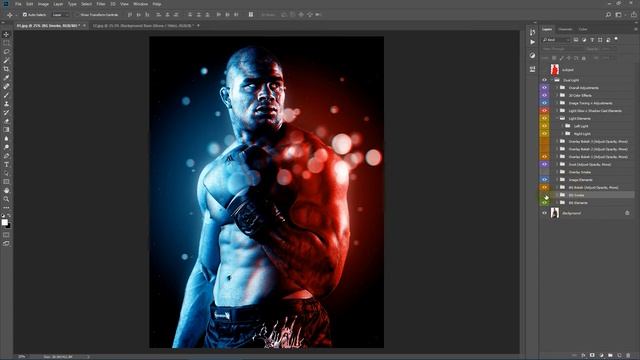Hide the Background layer

(544, 213)
